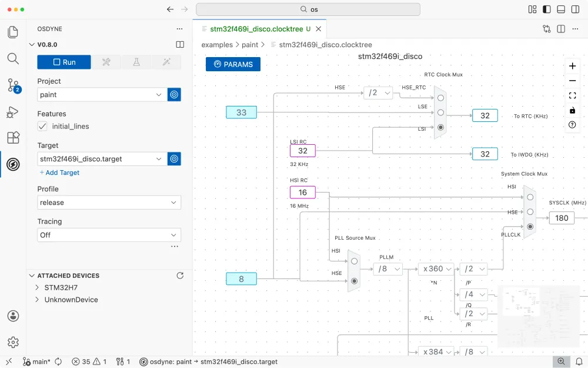Zoom in on the clock tree diagram
588x368 pixels.
[572, 66]
